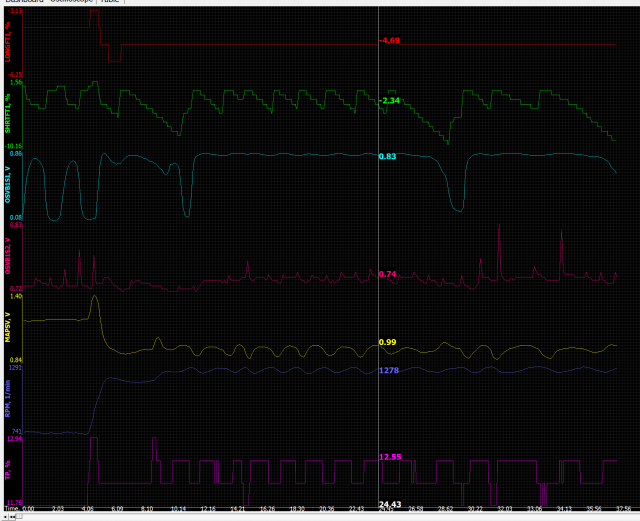Click the MAPSV voltage axis label

(x=8, y=328)
